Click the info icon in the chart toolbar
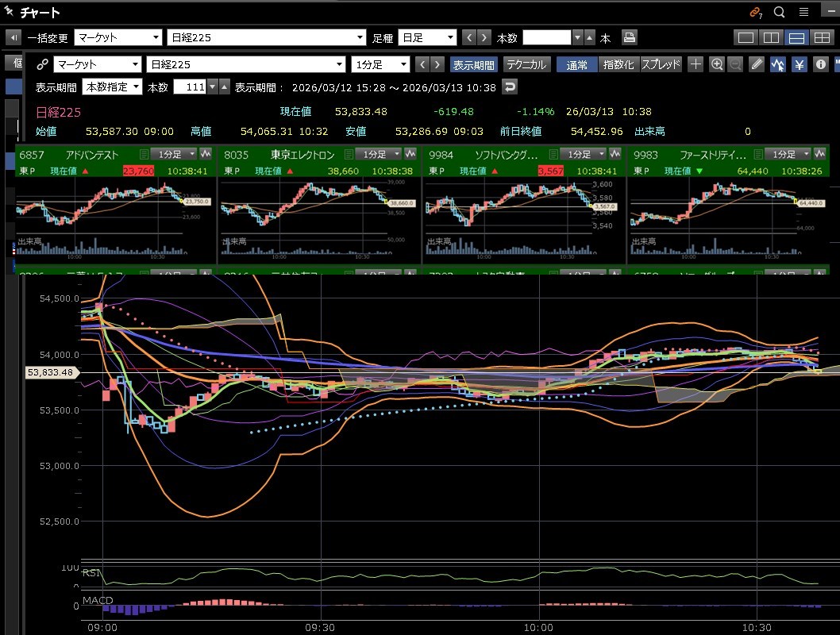The image size is (840, 635). 821,64
